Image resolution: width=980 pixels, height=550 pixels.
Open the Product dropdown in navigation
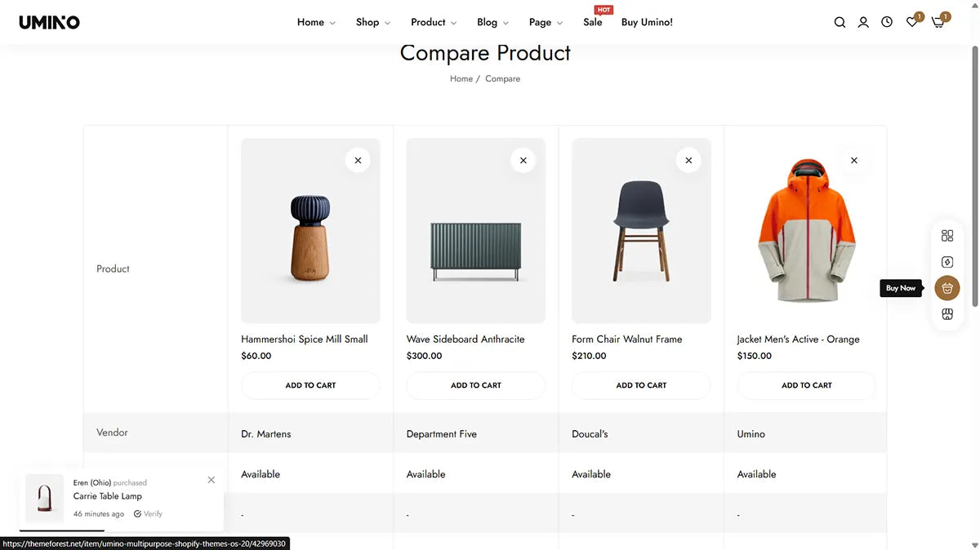click(429, 22)
